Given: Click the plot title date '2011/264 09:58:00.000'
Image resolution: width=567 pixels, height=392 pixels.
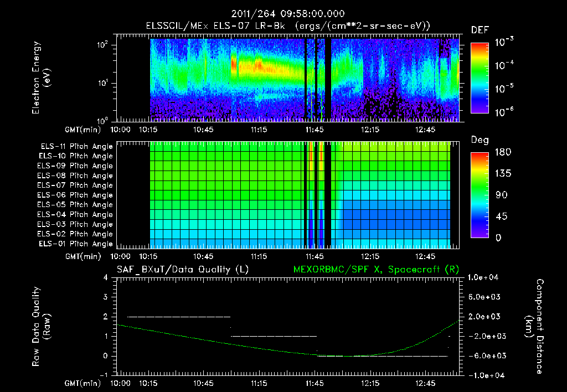Looking at the screenshot, I should coord(288,14).
